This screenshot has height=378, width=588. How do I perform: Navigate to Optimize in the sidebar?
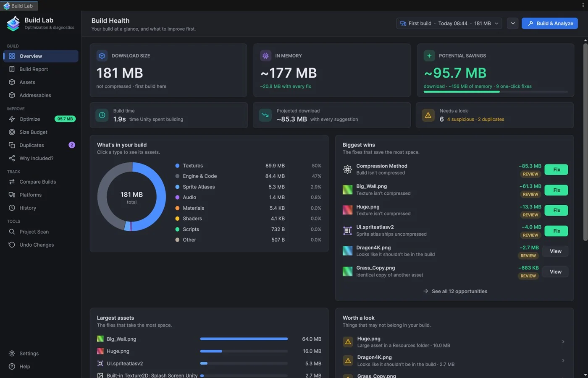41,119
